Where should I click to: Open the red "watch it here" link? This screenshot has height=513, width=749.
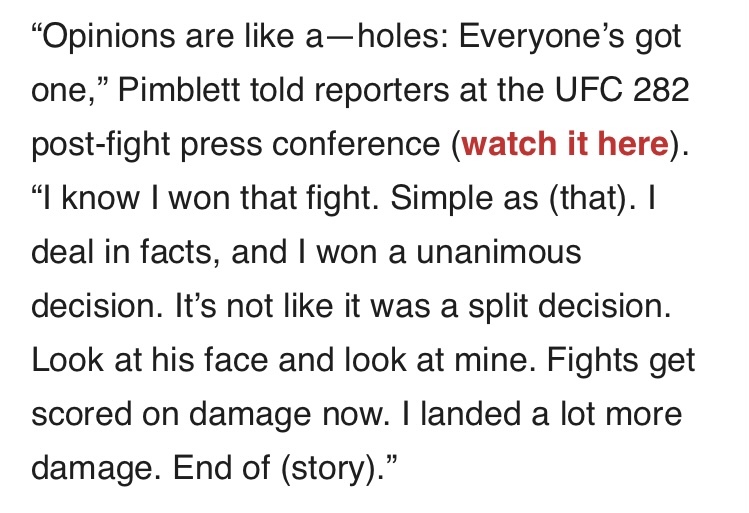(566, 143)
